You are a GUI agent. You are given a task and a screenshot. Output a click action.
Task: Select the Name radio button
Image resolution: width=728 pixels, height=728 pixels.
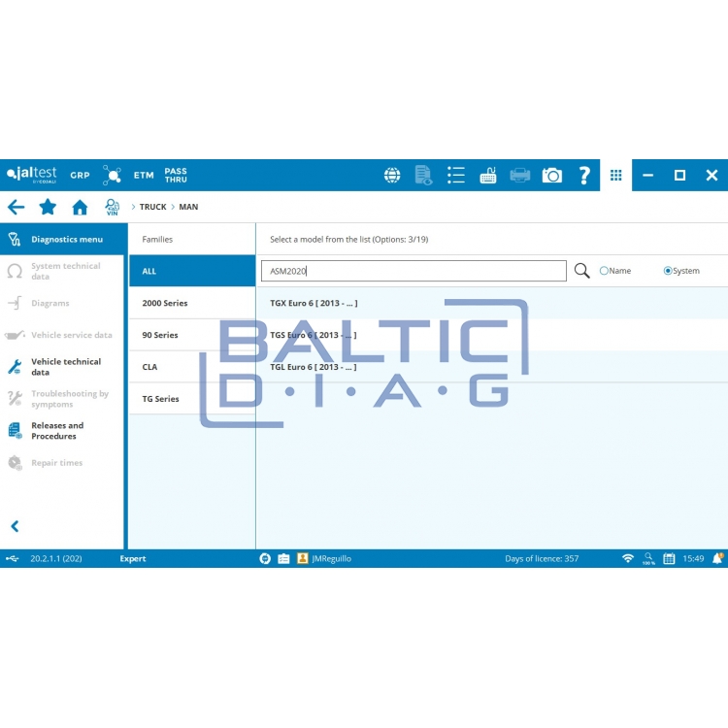coord(604,271)
